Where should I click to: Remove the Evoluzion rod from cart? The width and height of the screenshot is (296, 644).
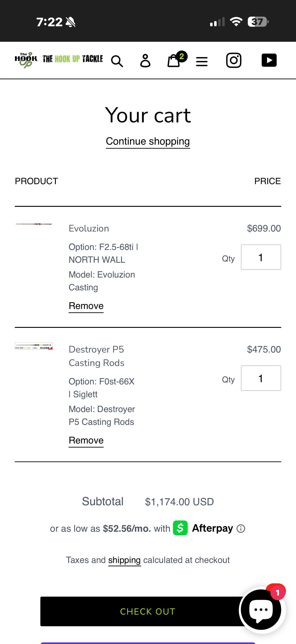coord(86,306)
